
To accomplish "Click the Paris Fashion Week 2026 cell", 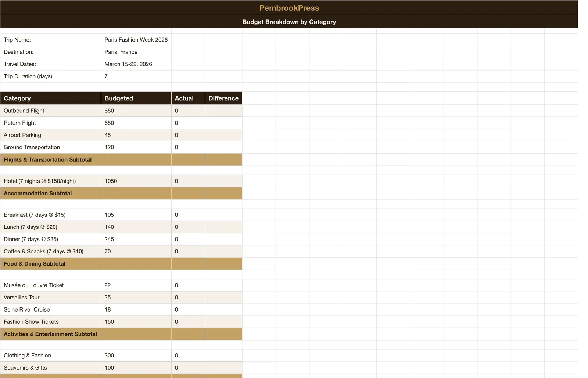I will 136,40.
